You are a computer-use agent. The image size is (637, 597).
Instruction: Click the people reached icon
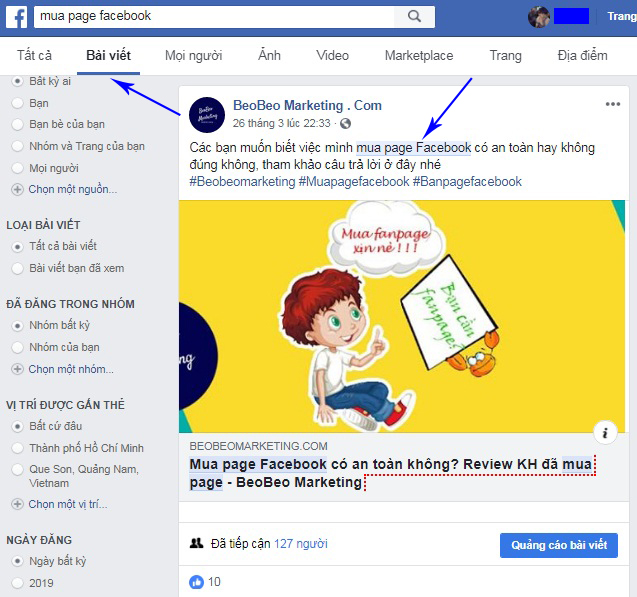[x=196, y=543]
